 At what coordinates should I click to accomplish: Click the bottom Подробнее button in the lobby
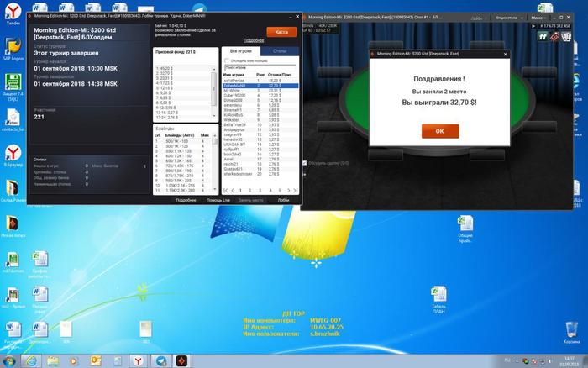(186, 200)
